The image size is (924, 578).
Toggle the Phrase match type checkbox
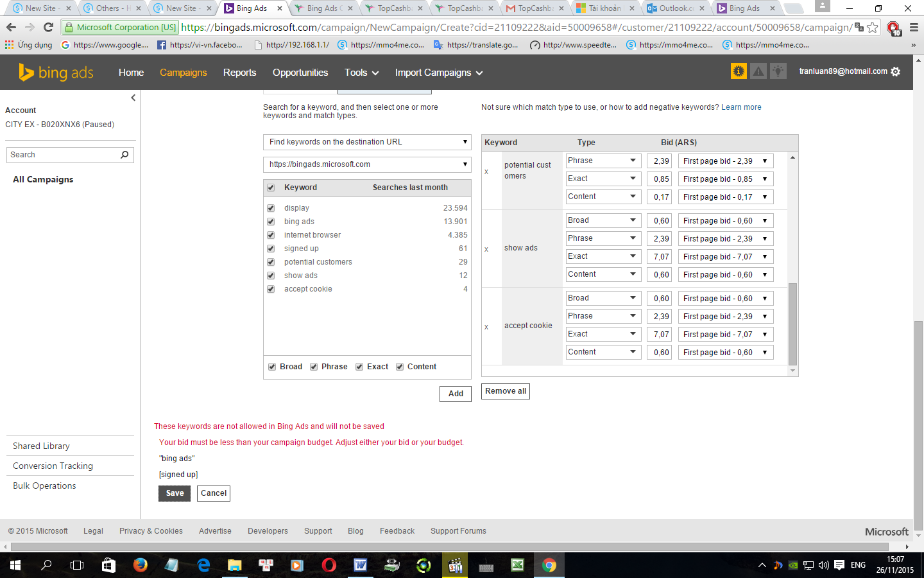click(x=314, y=367)
